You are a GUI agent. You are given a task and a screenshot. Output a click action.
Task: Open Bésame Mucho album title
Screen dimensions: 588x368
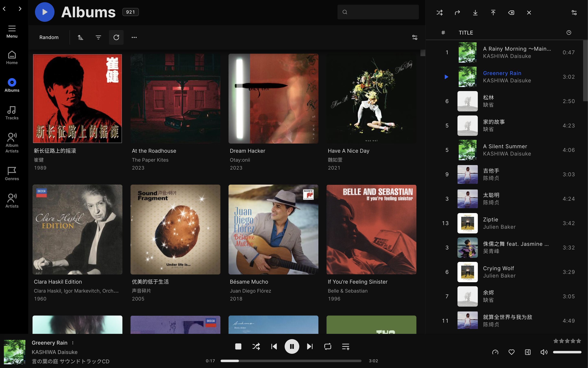point(249,282)
